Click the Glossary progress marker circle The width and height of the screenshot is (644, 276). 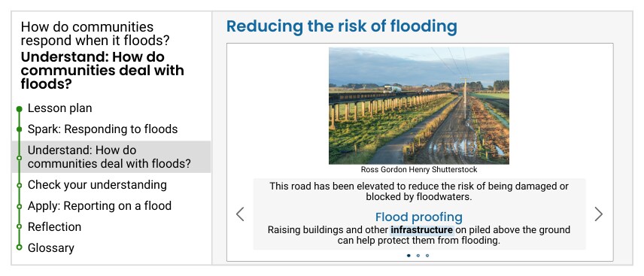pos(19,247)
